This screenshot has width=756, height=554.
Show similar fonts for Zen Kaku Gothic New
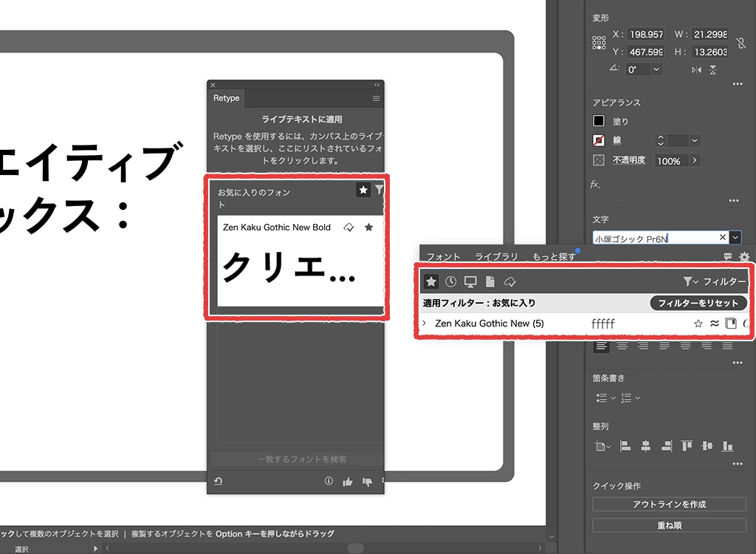click(714, 324)
